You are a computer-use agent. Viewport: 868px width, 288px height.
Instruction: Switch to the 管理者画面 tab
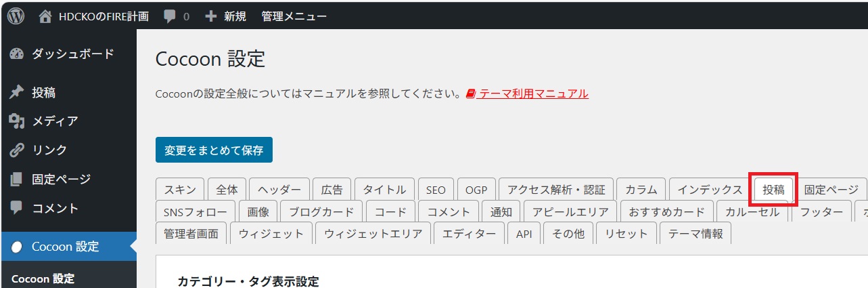pyautogui.click(x=191, y=234)
